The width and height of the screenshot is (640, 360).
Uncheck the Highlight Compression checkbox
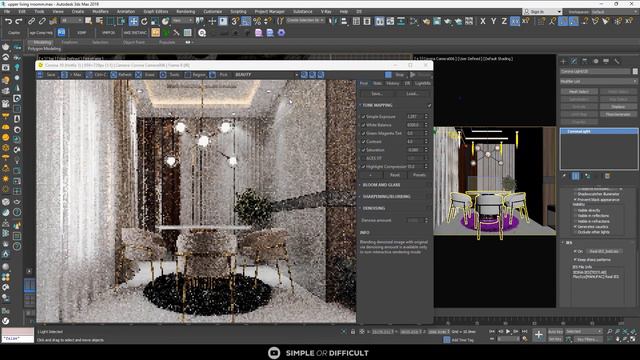[363, 167]
